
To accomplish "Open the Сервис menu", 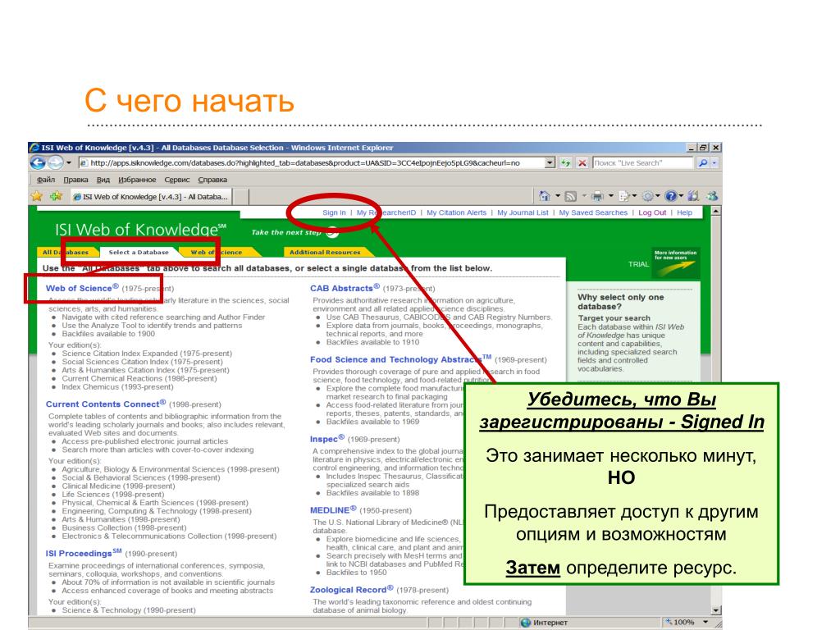I will [x=177, y=180].
